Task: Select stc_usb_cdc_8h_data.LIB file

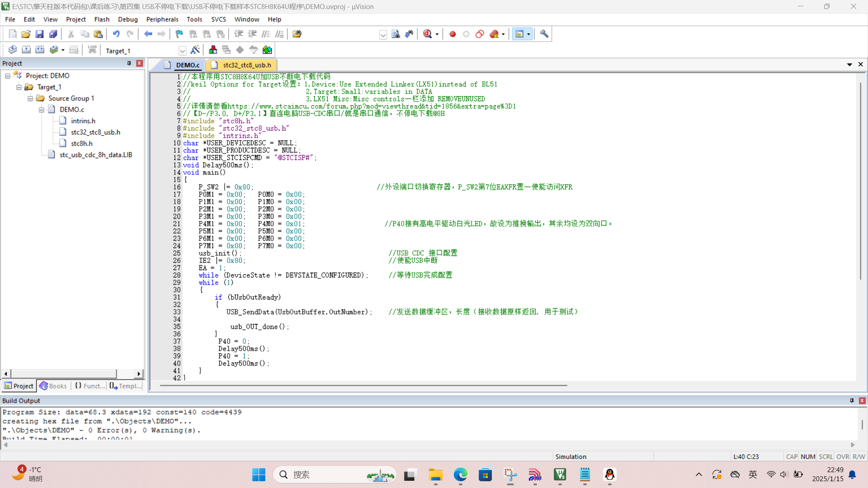Action: click(96, 155)
